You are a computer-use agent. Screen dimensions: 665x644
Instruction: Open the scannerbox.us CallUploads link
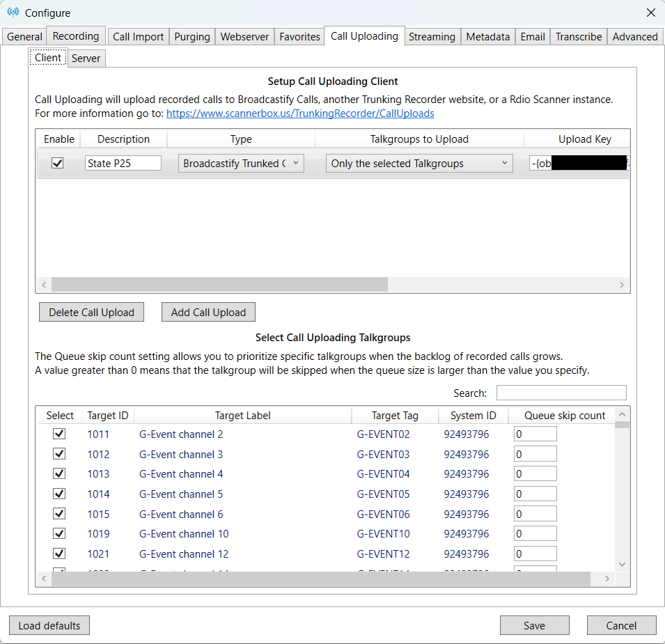coord(300,113)
